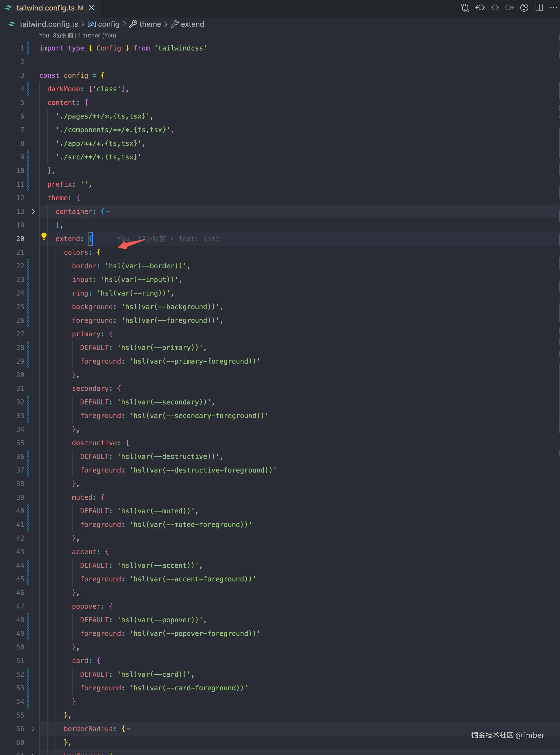Expand the folded borderRadius block
The width and height of the screenshot is (560, 755).
pyautogui.click(x=33, y=729)
